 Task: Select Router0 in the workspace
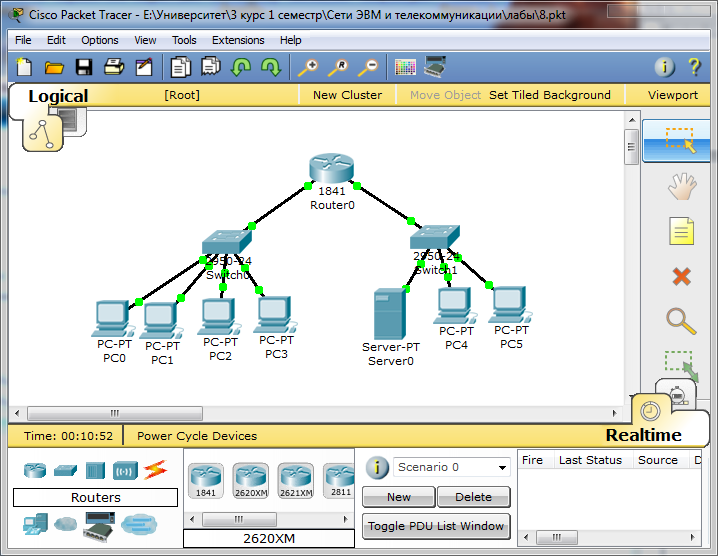coord(332,169)
